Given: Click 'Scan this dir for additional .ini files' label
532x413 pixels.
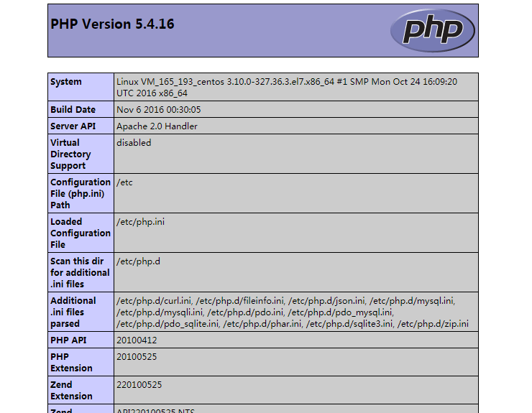Looking at the screenshot, I should 80,273.
